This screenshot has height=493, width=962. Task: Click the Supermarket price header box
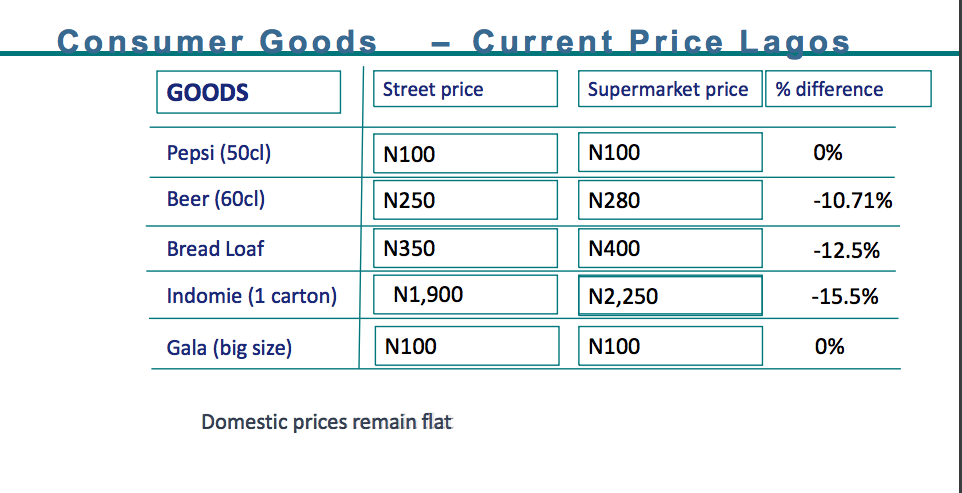(x=668, y=89)
